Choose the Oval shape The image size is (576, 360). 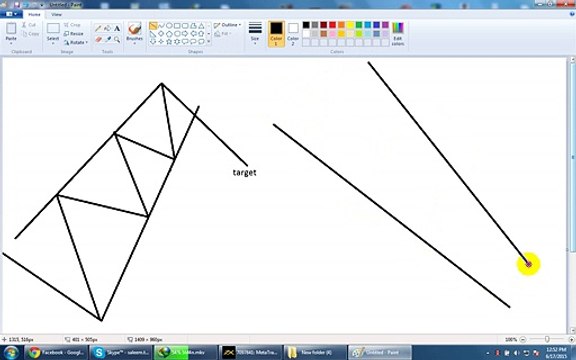click(x=169, y=26)
